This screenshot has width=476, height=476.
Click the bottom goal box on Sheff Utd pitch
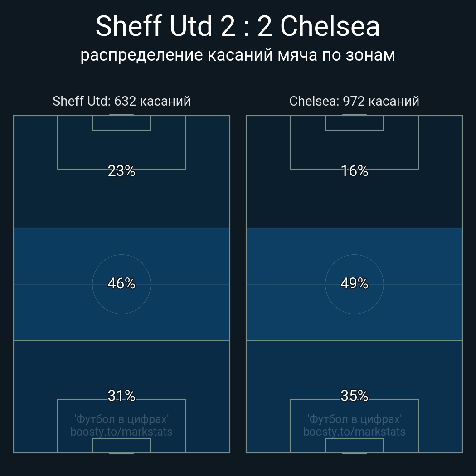[x=121, y=445]
